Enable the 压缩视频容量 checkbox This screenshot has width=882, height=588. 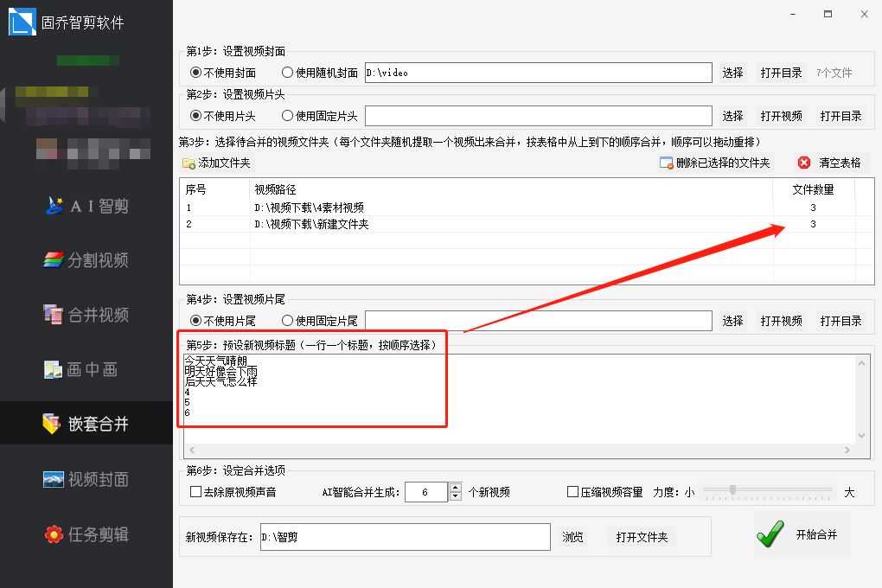(x=572, y=492)
